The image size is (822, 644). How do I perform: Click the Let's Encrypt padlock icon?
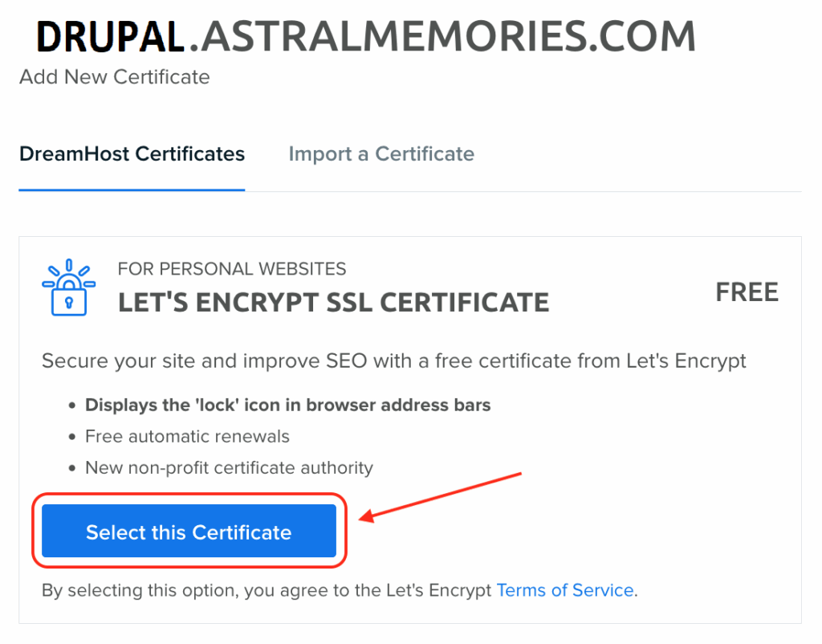point(67,287)
